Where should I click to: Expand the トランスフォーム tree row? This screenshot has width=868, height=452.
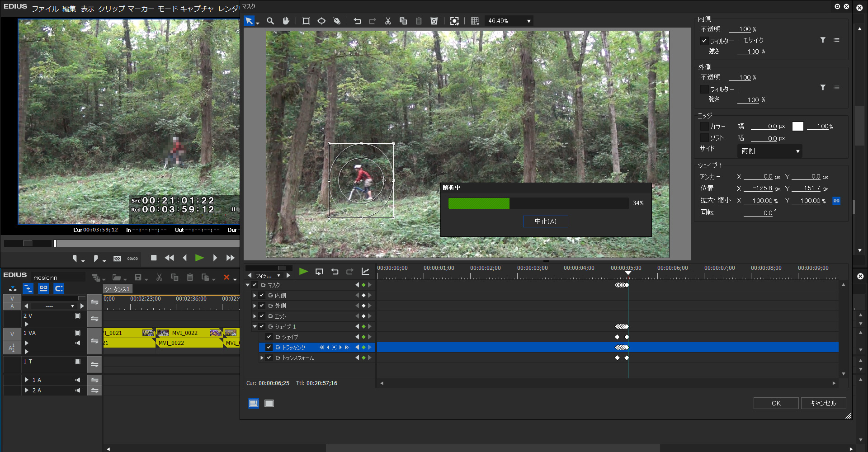(262, 358)
